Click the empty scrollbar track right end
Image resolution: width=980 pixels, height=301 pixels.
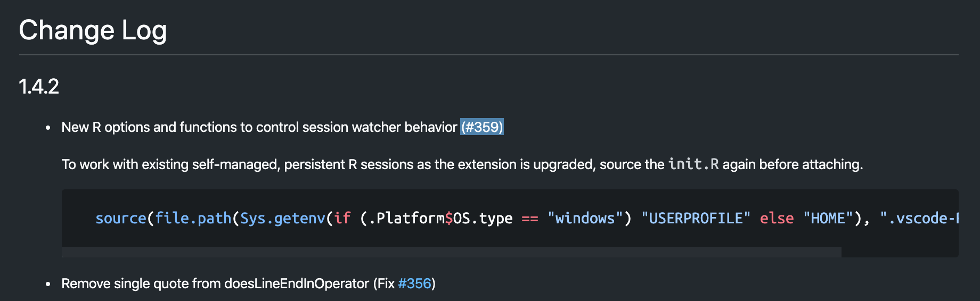(x=900, y=252)
